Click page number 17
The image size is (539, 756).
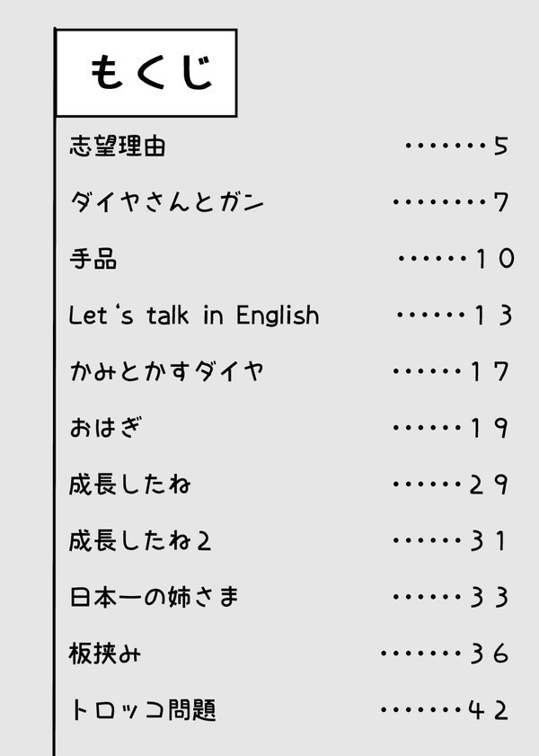point(490,371)
